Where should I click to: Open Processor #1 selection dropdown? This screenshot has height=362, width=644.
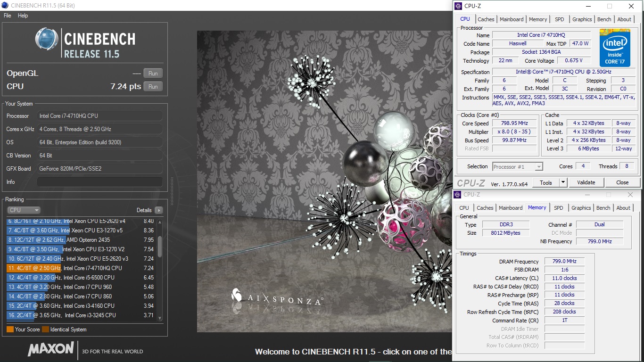point(518,166)
